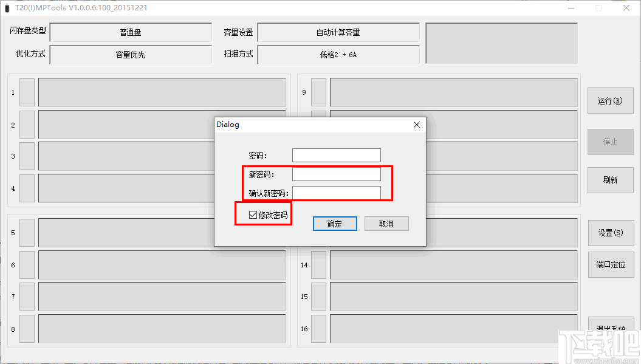Click the 端口定位 button

611,264
